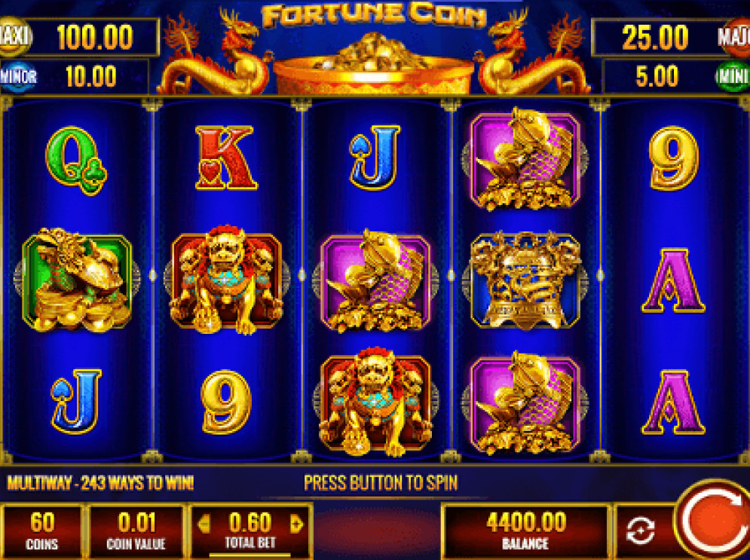Click the green Mini jackpot badge
Screen dimensions: 750x560
point(733,77)
